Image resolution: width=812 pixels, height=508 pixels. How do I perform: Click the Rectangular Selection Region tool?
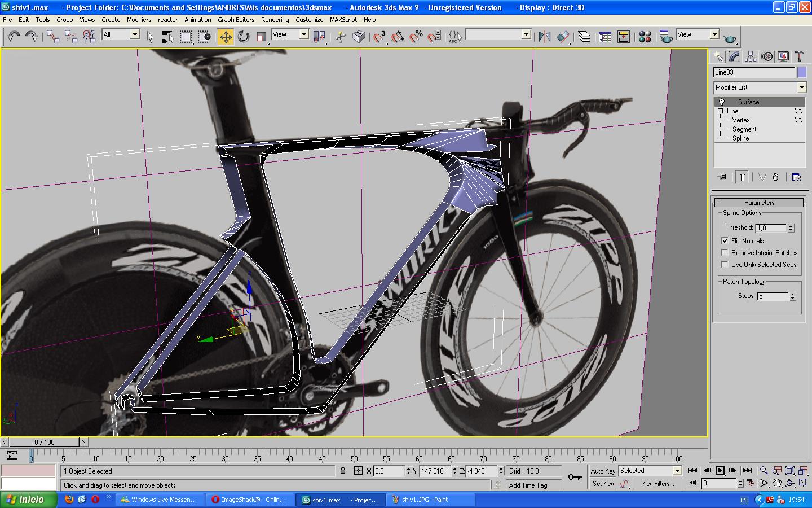point(186,37)
